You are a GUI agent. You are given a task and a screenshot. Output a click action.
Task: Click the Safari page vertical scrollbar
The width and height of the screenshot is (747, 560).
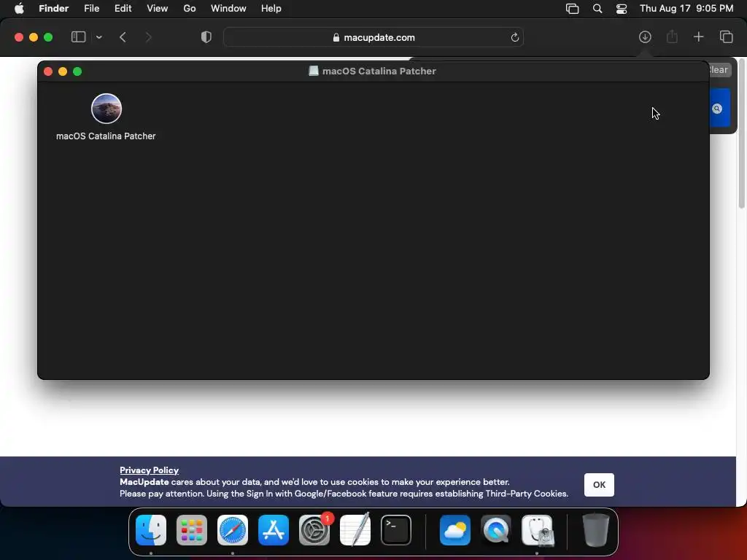point(742,133)
